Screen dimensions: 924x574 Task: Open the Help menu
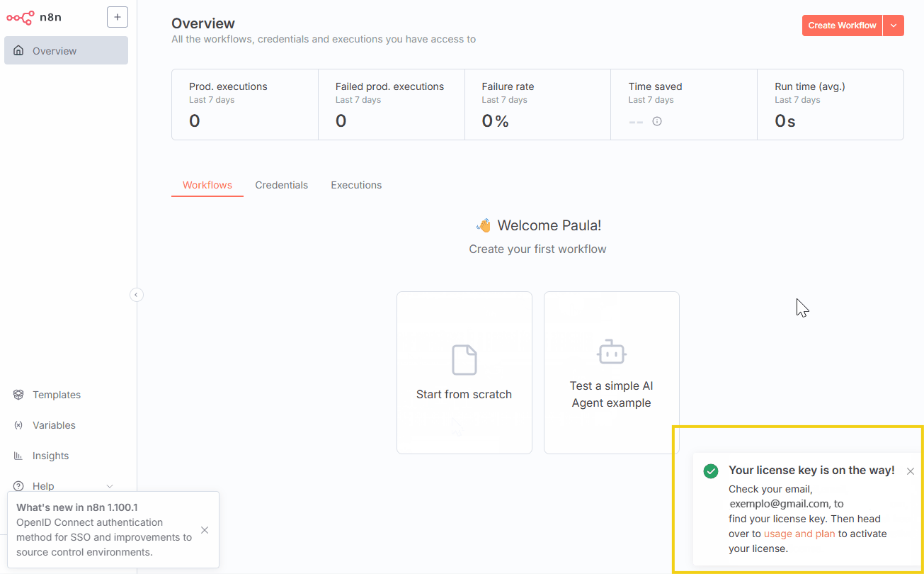coord(42,486)
